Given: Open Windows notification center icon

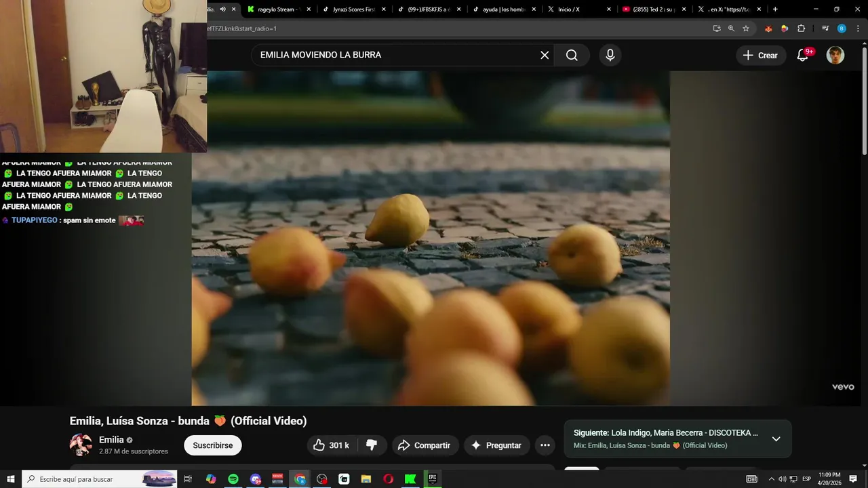Looking at the screenshot, I should pos(853,479).
